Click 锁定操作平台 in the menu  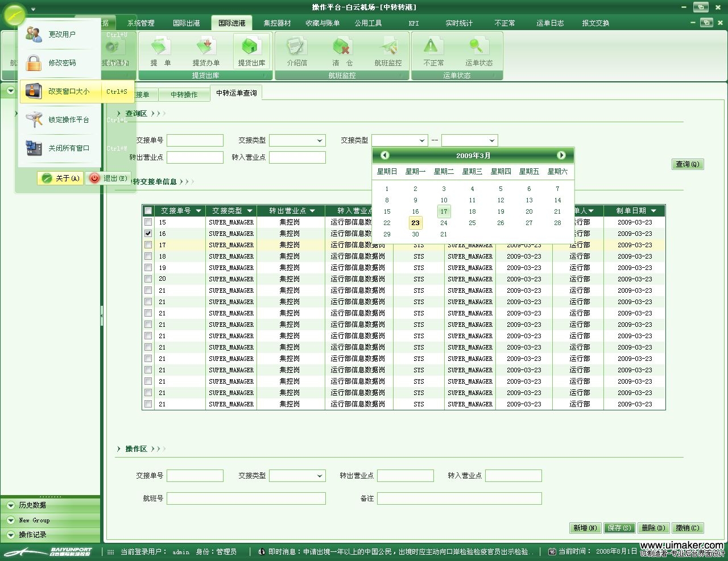pyautogui.click(x=60, y=120)
